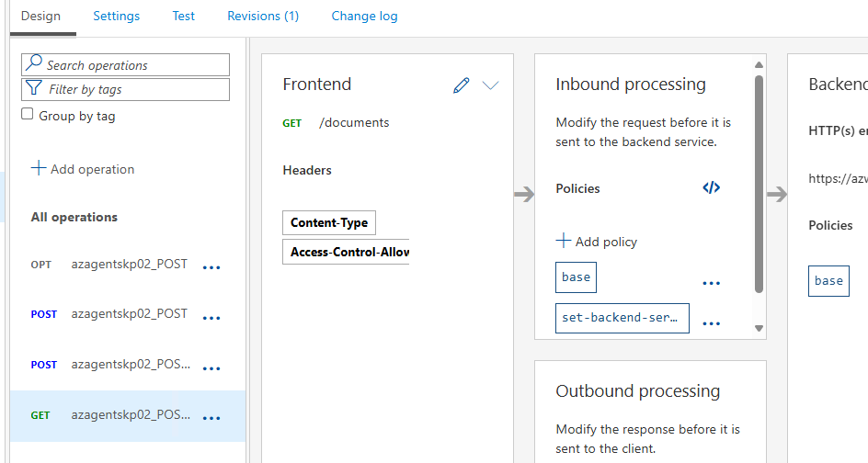Image resolution: width=868 pixels, height=463 pixels.
Task: Click the Inbound processing scrollbar up arrow
Action: tap(759, 64)
